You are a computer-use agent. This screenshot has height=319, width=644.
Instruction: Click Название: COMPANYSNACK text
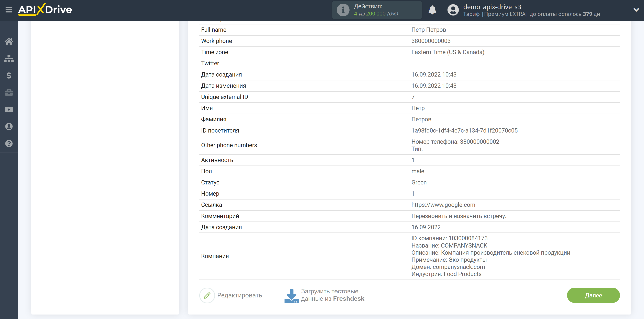tap(449, 246)
